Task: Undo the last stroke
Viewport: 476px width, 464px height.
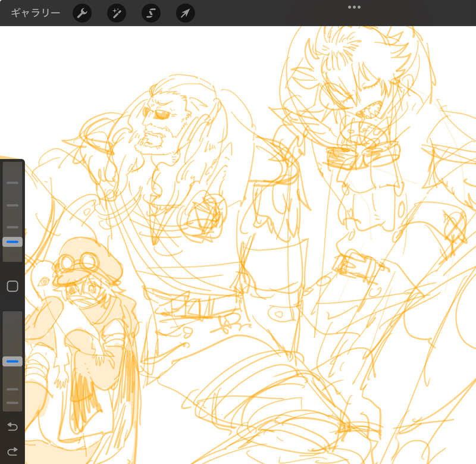Action: [12, 427]
